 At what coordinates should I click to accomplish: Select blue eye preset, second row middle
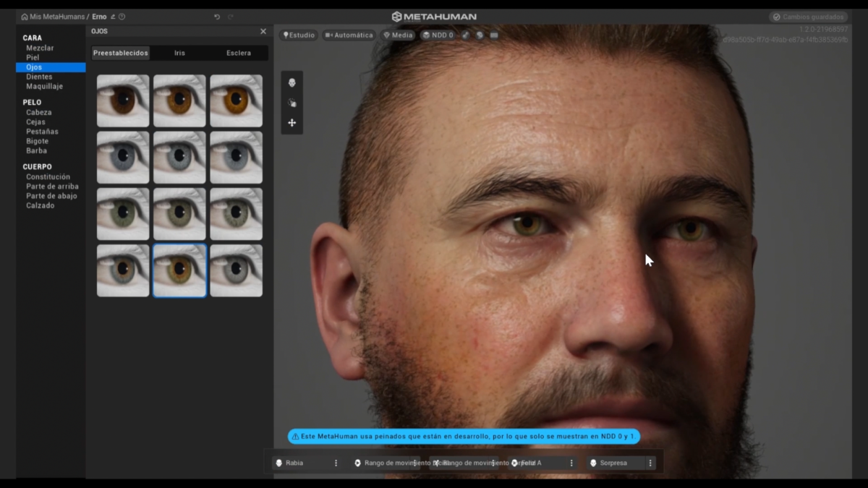(x=179, y=157)
